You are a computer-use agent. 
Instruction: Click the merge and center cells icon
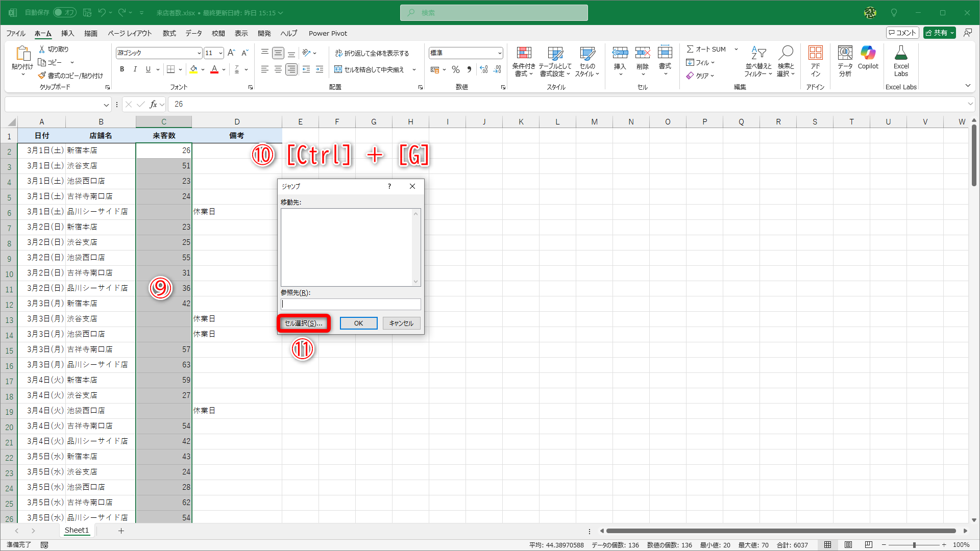(338, 69)
